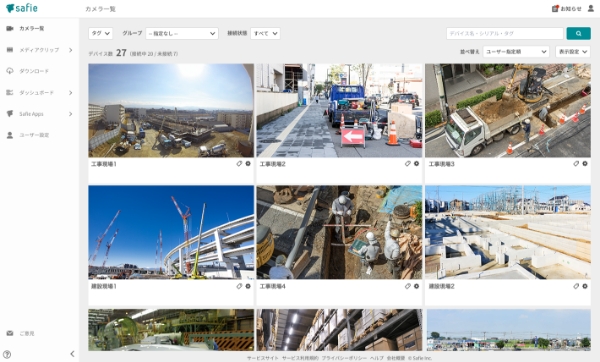Click the settings gear for 工事現場4
Image resolution: width=600 pixels, height=362 pixels.
click(x=416, y=286)
